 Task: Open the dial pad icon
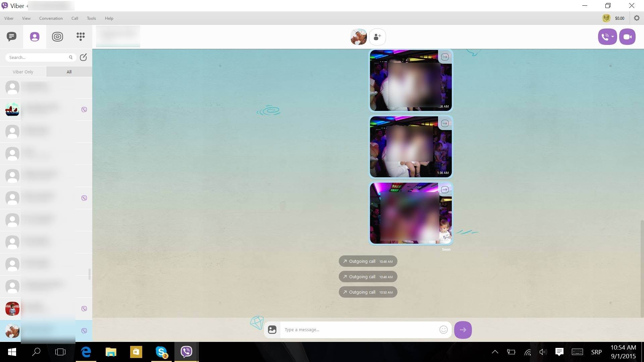(x=80, y=37)
